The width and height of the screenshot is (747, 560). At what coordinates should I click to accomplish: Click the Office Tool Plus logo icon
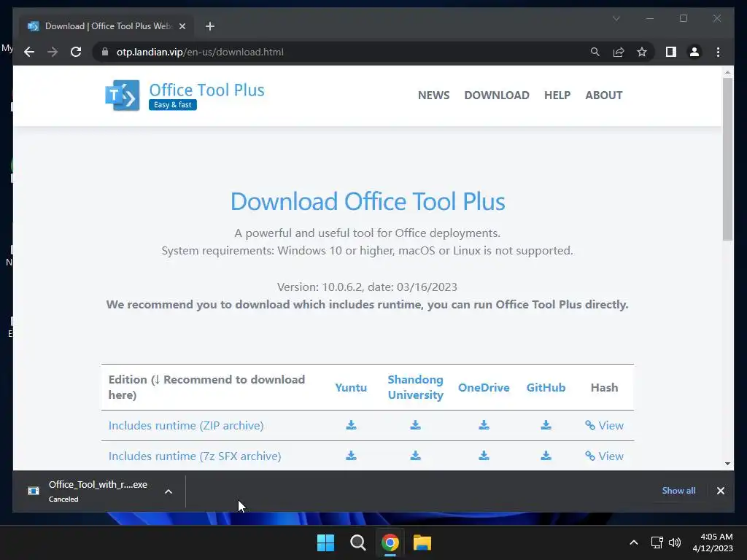123,96
